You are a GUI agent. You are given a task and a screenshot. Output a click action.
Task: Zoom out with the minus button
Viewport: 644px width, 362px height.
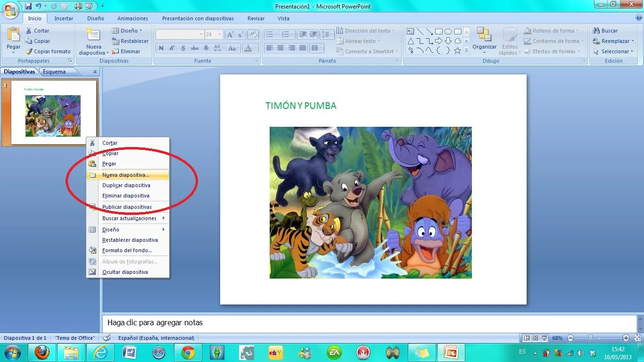click(x=570, y=338)
